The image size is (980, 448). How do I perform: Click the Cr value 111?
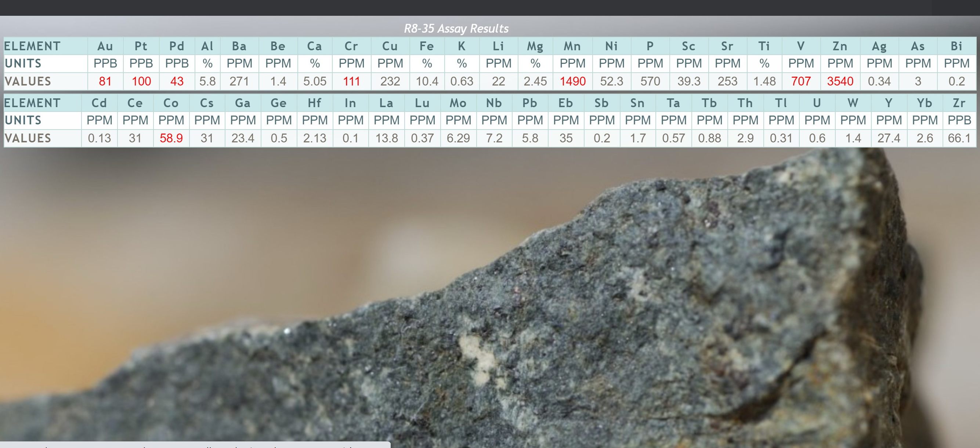[351, 81]
